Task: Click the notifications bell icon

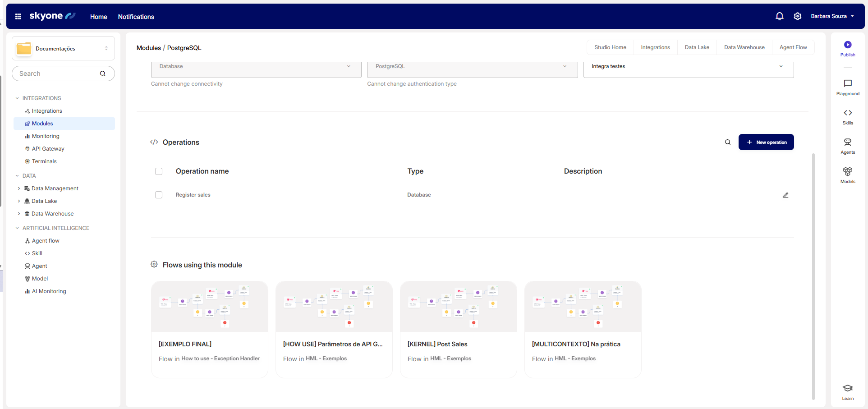Action: point(779,16)
